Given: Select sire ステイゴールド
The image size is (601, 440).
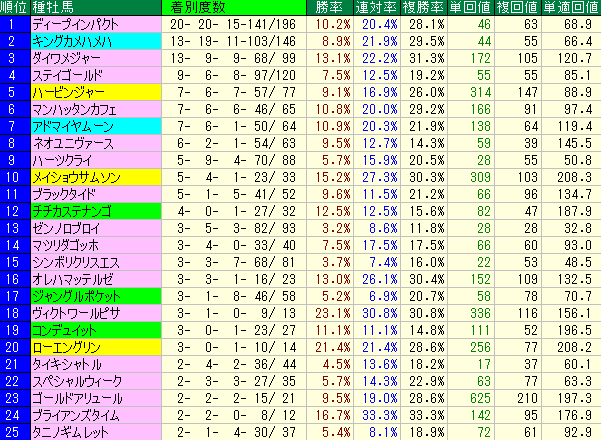Looking at the screenshot, I should [96, 75].
